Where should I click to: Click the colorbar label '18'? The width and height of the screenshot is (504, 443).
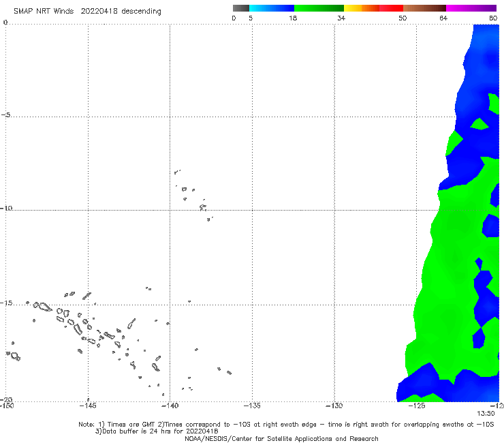pyautogui.click(x=293, y=18)
